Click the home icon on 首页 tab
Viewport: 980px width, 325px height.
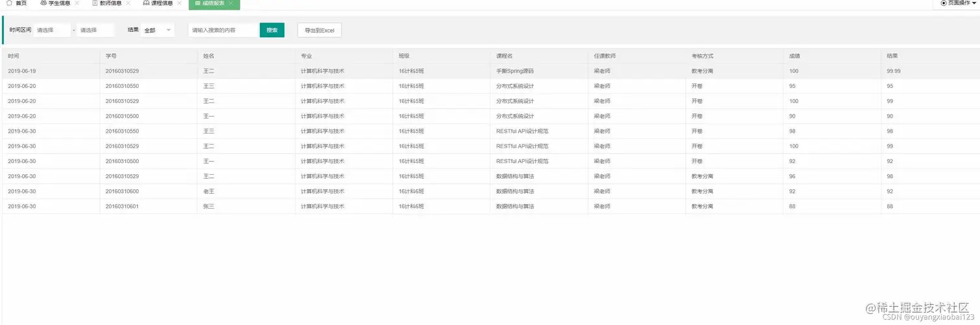click(x=9, y=3)
